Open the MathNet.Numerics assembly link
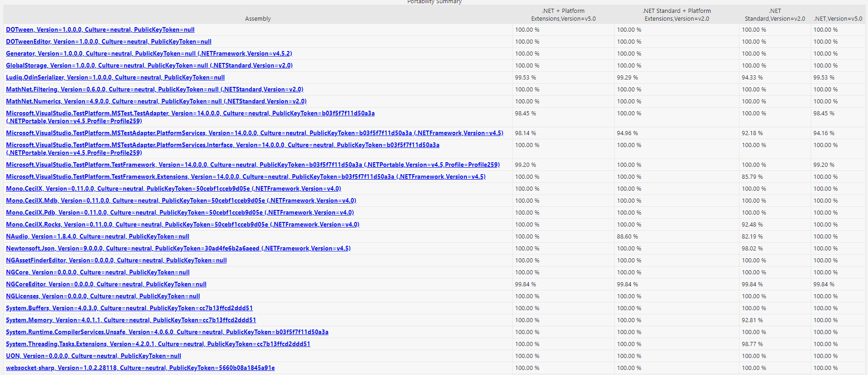This screenshot has height=375, width=868. click(156, 102)
